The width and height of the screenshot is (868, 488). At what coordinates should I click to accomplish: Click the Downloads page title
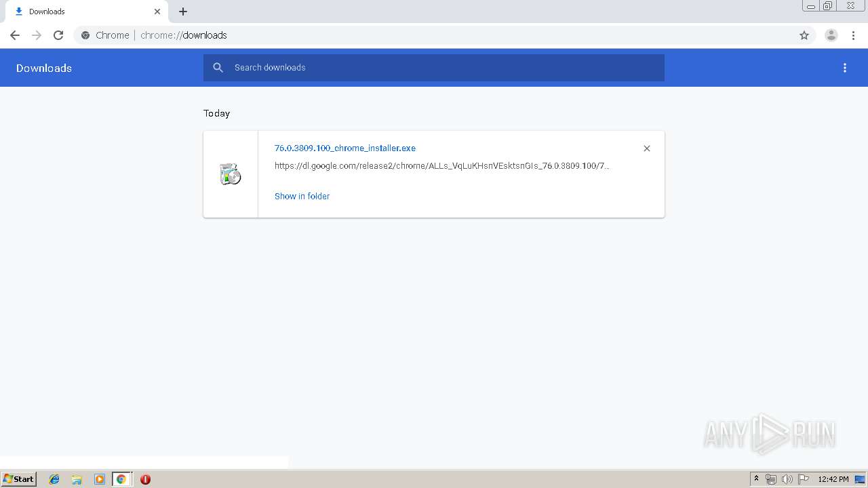[44, 68]
